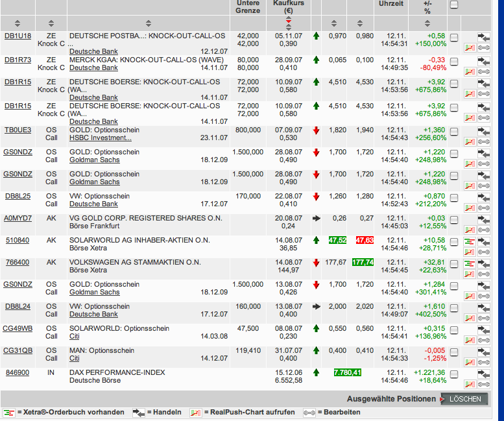Click the LÖSCHEN button
The width and height of the screenshot is (504, 421).
coord(464,399)
